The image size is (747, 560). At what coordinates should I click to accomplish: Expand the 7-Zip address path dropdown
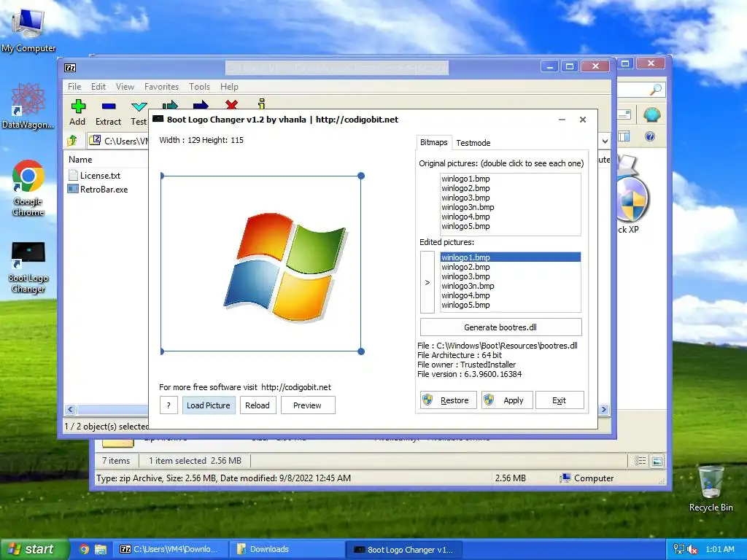[605, 141]
